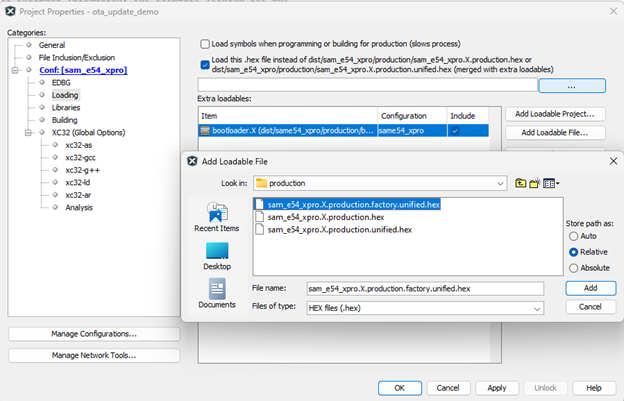Select xc32-ar category
This screenshot has height=401, width=624.
(x=78, y=195)
